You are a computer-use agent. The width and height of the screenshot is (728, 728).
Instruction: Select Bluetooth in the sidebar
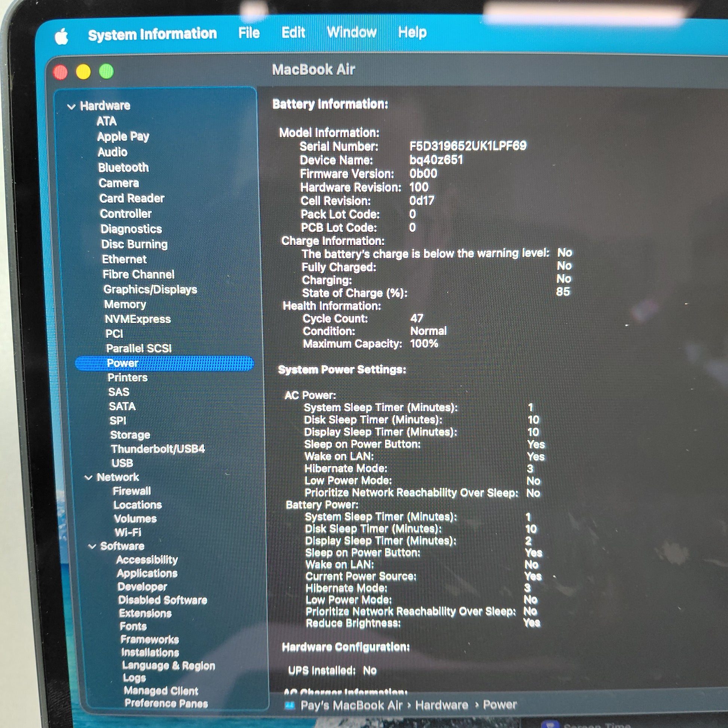123,168
